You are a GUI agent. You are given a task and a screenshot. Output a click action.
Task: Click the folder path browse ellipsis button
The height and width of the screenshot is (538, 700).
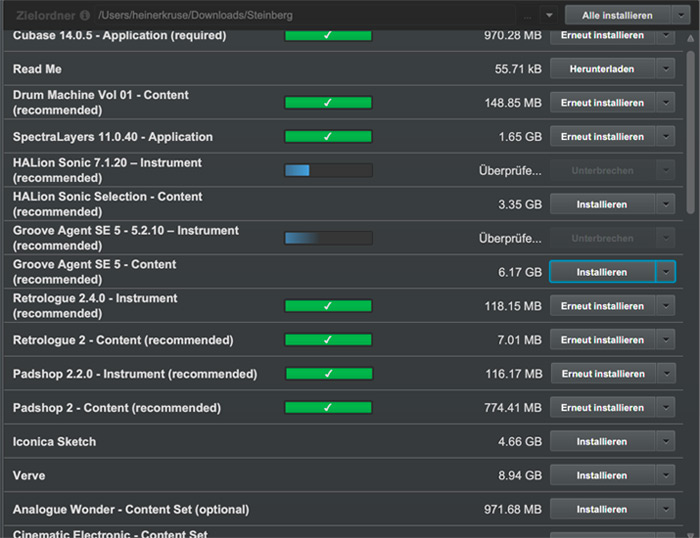[527, 16]
